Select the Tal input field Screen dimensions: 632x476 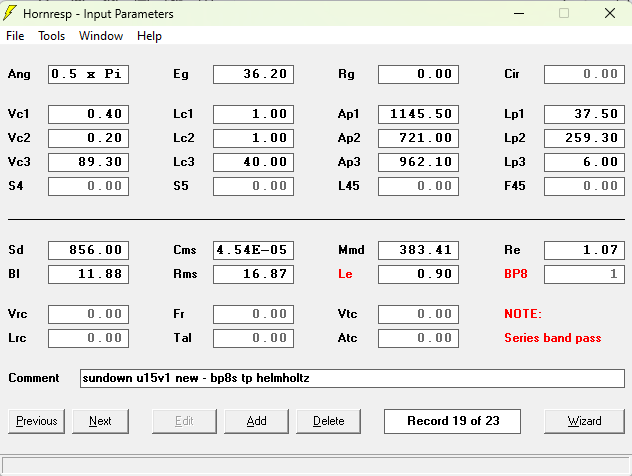point(254,339)
